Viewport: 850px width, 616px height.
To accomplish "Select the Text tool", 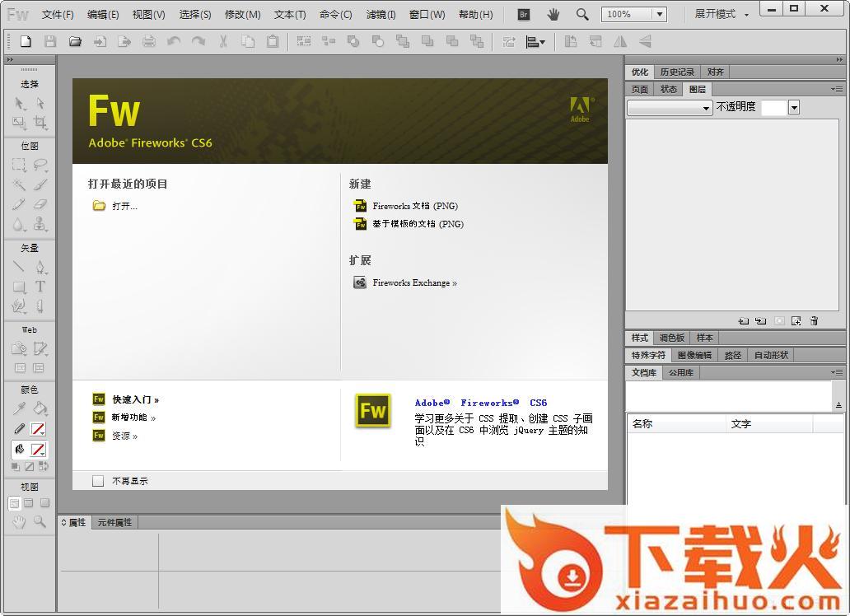I will [40, 287].
